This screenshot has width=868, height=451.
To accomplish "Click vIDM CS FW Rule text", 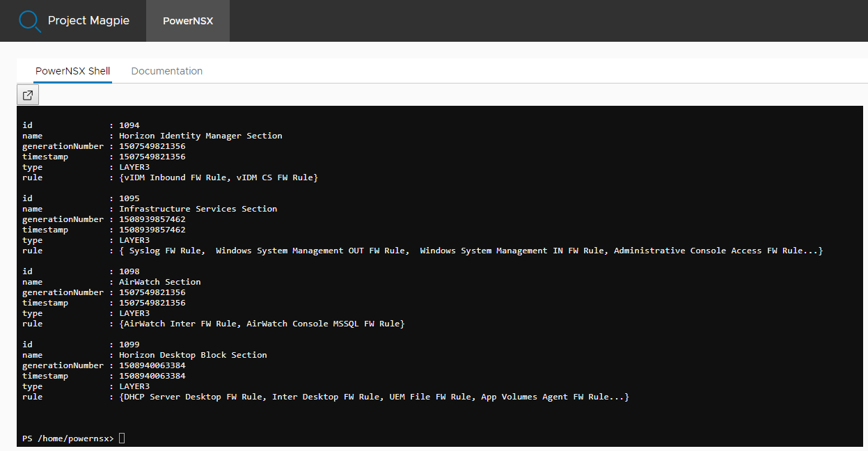I will pyautogui.click(x=275, y=177).
